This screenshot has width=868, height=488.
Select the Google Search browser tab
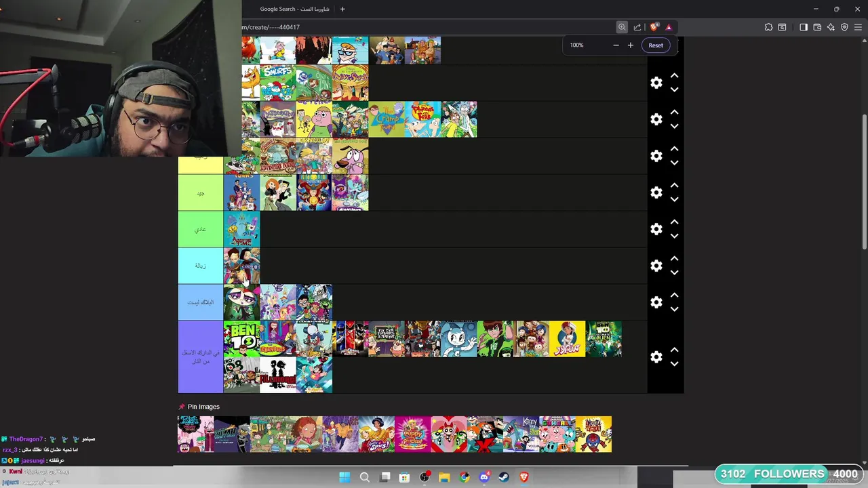[x=295, y=9]
